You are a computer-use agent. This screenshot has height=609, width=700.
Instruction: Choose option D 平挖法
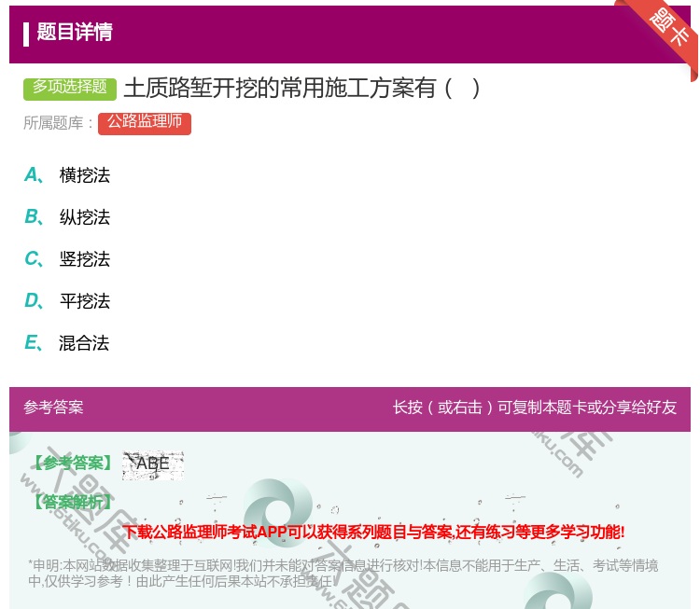[67, 301]
